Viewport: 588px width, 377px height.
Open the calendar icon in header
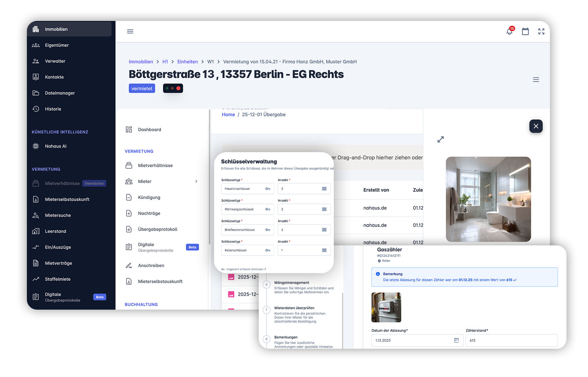525,31
